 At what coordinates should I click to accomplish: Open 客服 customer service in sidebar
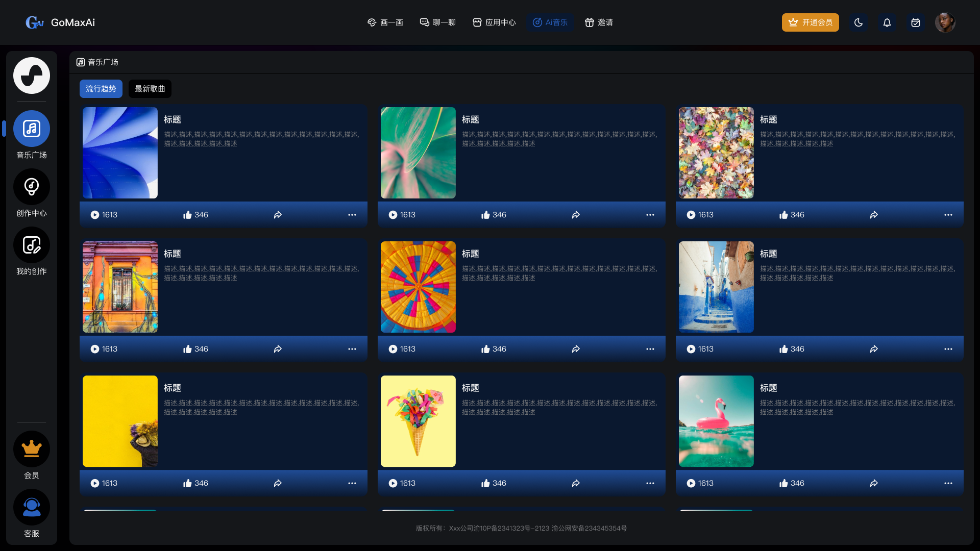tap(32, 507)
